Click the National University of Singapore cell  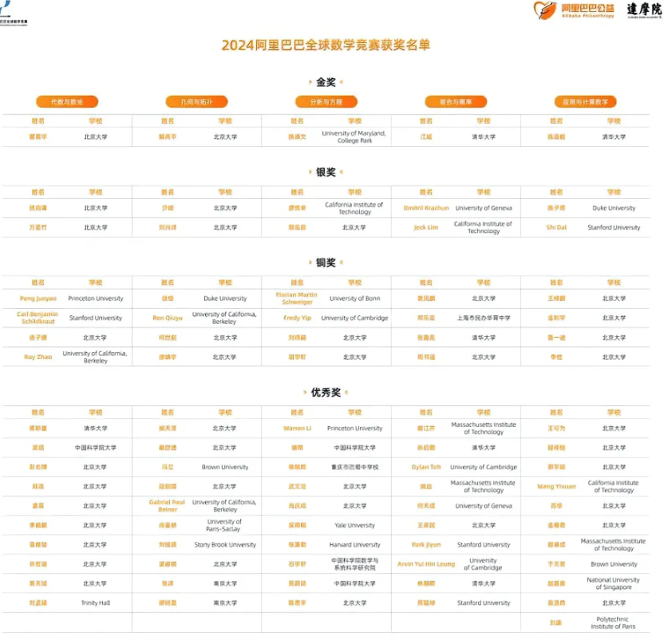coord(614,584)
